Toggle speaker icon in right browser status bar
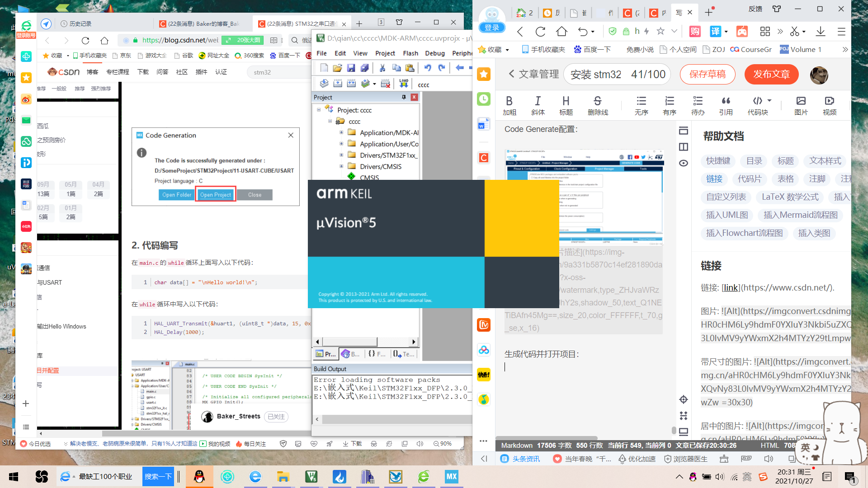The height and width of the screenshot is (488, 868). [769, 459]
